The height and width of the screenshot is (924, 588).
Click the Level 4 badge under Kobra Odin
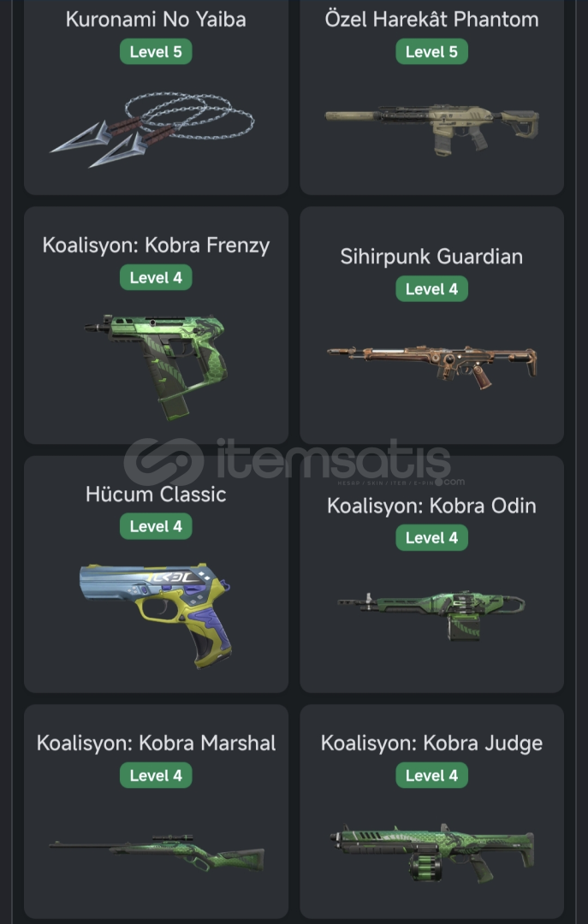pos(431,538)
